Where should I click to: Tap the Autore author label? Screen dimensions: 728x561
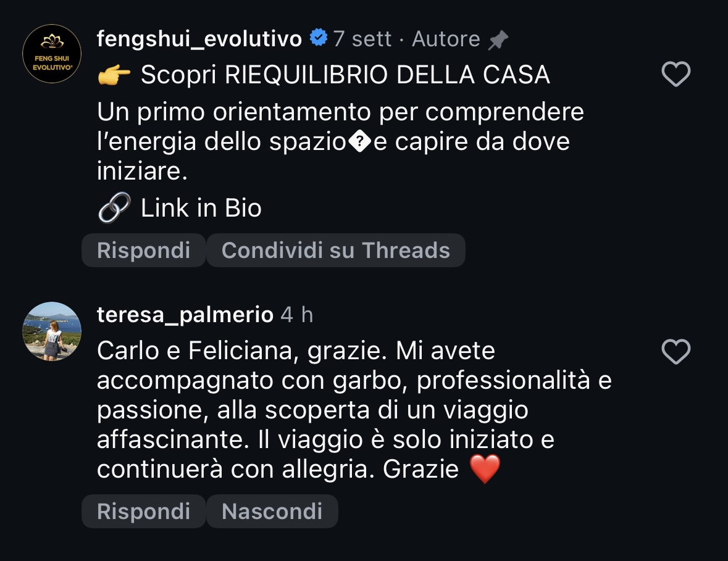click(x=446, y=39)
